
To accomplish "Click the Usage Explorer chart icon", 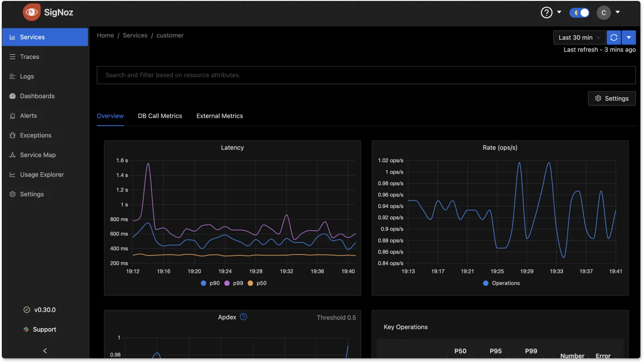I will tap(13, 175).
